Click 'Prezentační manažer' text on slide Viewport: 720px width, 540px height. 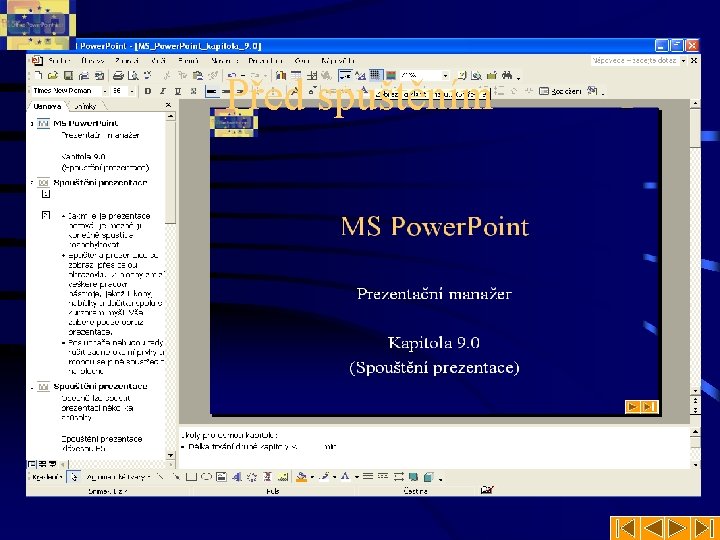[434, 293]
